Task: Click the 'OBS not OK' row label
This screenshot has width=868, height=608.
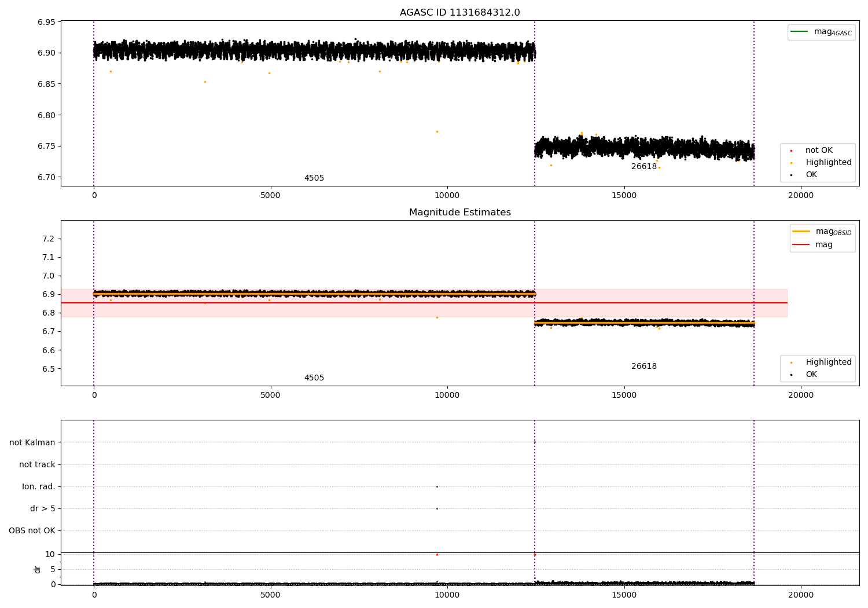Action: [x=32, y=531]
